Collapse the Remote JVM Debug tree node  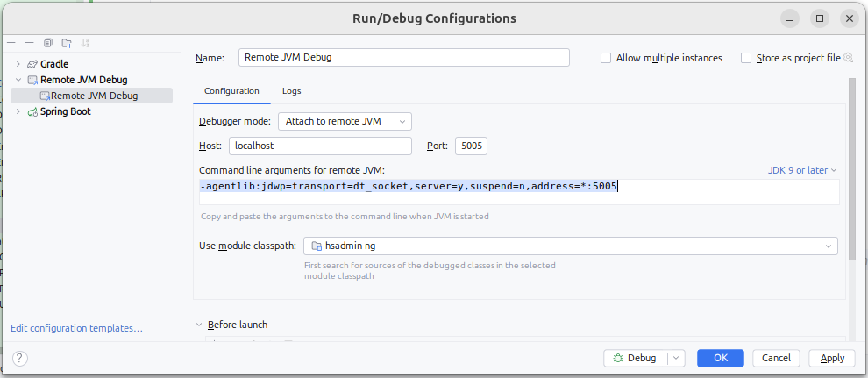(18, 80)
